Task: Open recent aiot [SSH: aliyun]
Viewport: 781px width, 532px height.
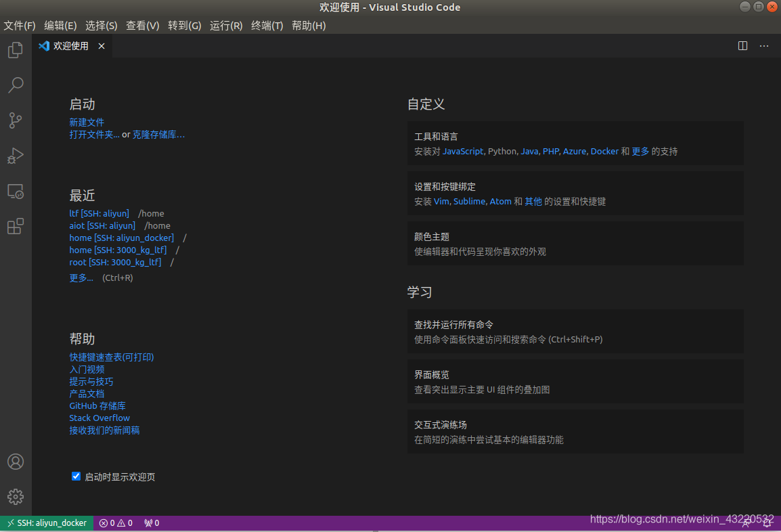Action: 102,225
